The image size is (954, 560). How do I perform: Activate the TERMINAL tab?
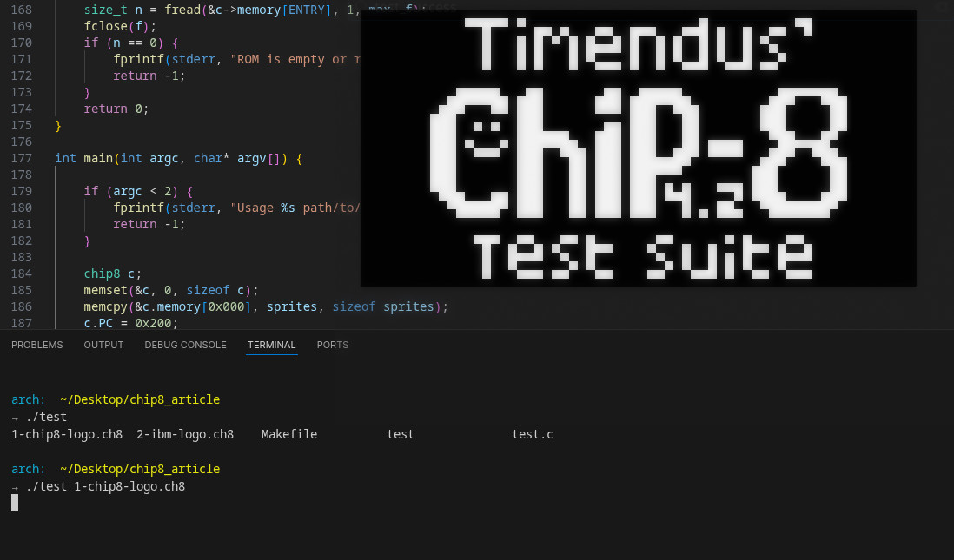[x=271, y=345]
